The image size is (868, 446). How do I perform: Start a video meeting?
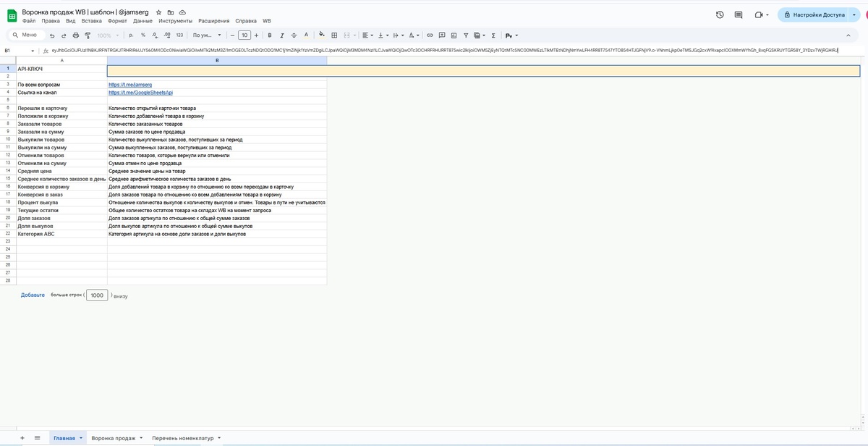click(758, 14)
